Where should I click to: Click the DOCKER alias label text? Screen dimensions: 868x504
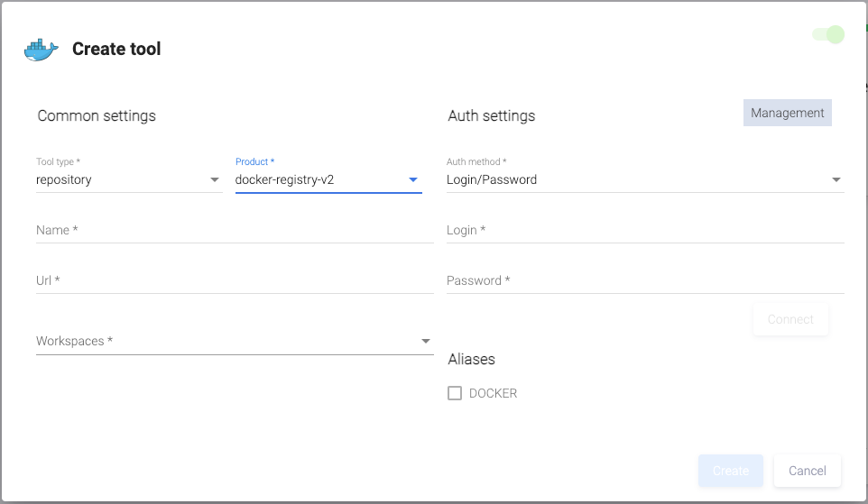coord(493,393)
